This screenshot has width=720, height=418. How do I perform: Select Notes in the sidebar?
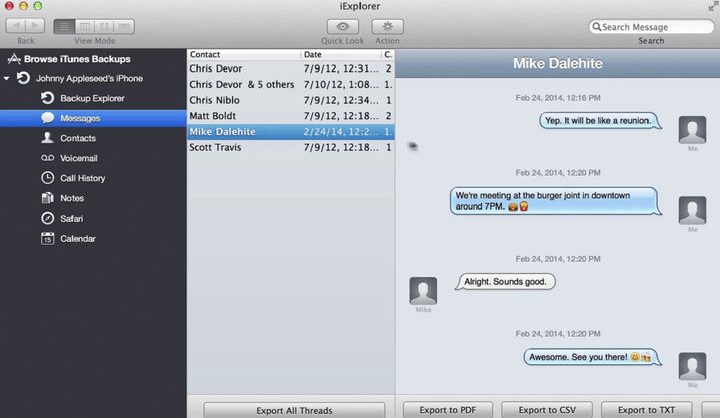tap(72, 198)
